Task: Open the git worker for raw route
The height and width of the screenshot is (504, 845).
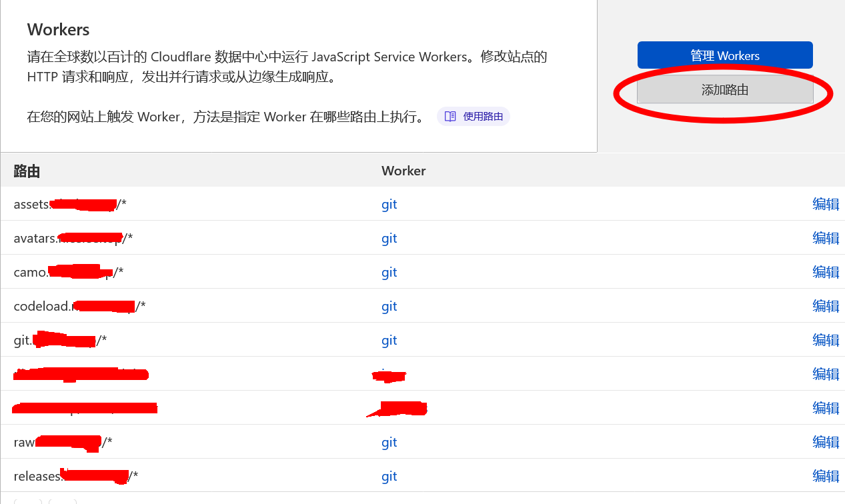Action: coord(389,443)
